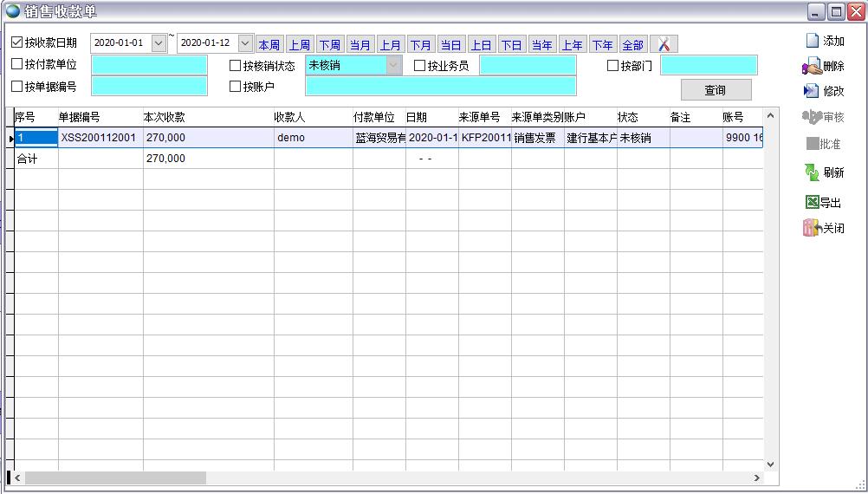Select the 本周 quick date range

[269, 45]
